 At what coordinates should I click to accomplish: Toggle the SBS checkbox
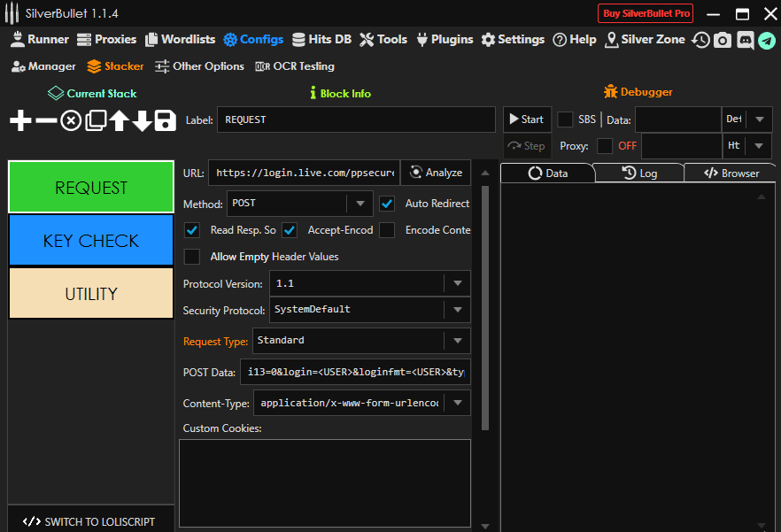(565, 120)
